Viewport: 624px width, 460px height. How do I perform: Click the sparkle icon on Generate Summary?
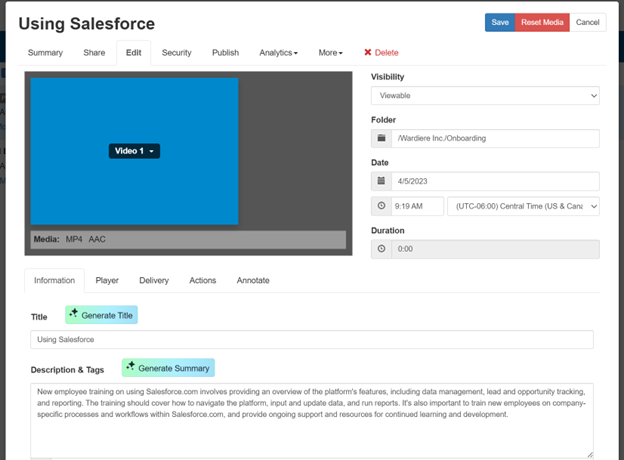pyautogui.click(x=131, y=368)
